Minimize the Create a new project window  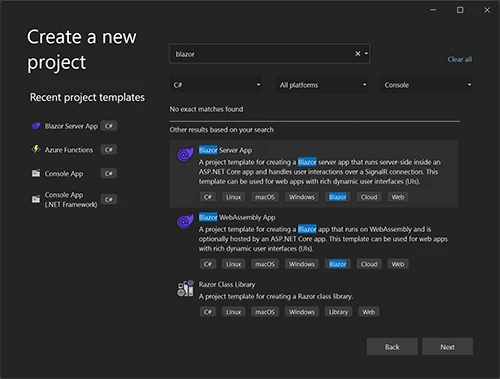433,10
